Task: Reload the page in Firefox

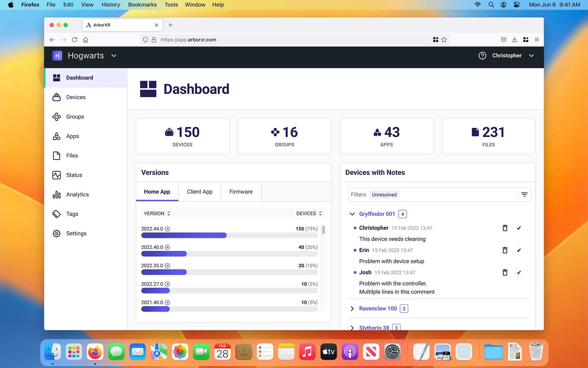Action: [x=74, y=40]
